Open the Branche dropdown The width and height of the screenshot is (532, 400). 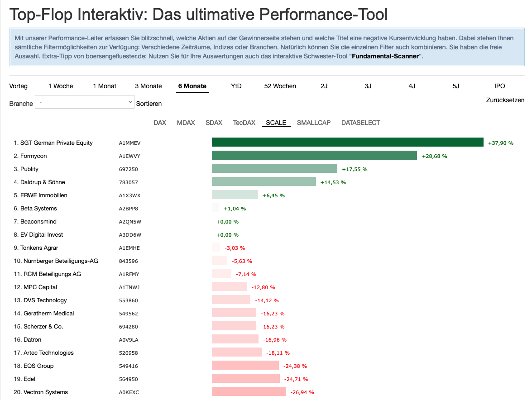[85, 102]
